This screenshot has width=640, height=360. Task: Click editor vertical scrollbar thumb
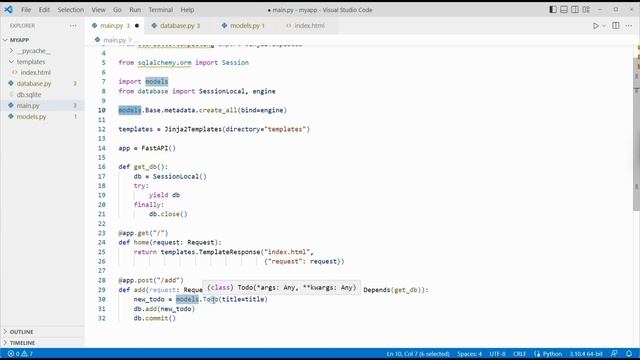(636, 135)
